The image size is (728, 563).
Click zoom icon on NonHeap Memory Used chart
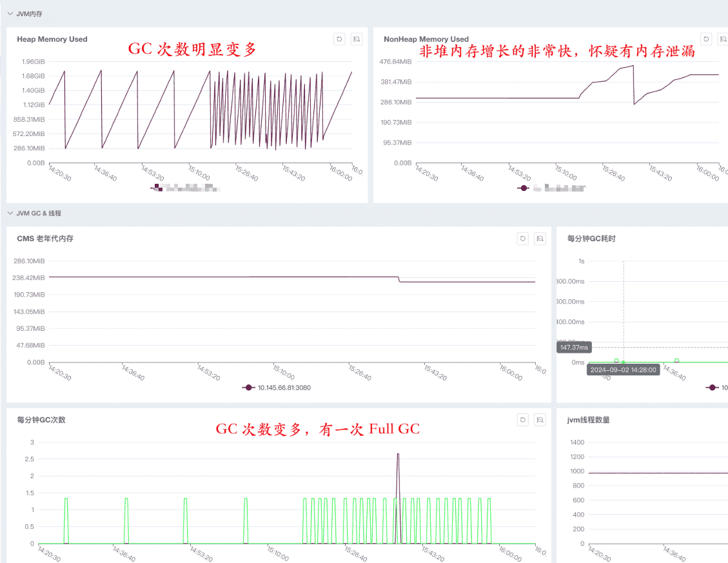[x=723, y=39]
